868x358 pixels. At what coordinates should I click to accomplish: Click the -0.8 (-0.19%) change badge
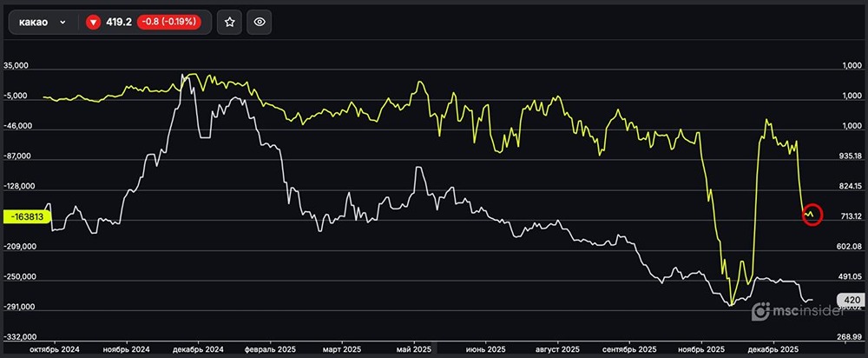pyautogui.click(x=169, y=23)
